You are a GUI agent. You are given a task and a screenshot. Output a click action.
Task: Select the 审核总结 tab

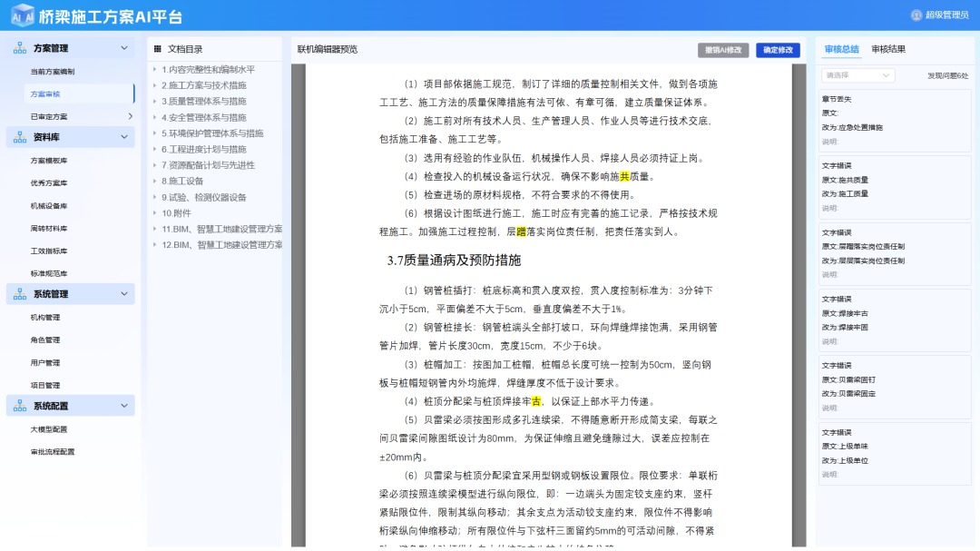[841, 49]
